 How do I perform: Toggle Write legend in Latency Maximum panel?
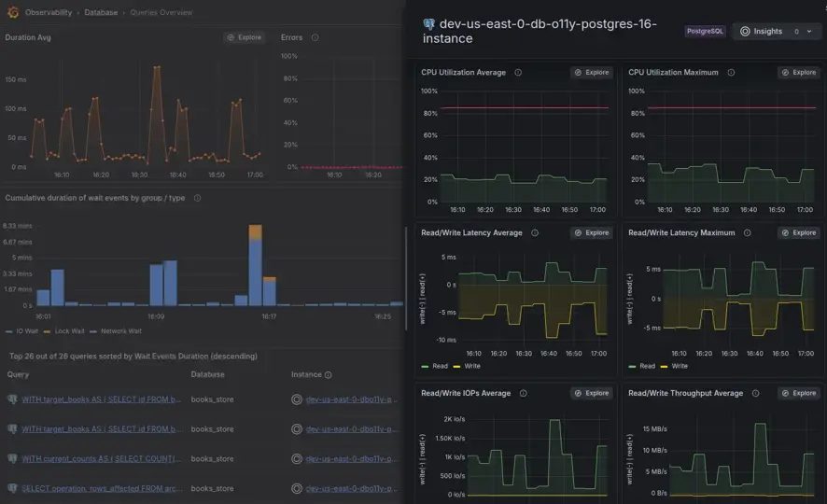[x=674, y=366]
